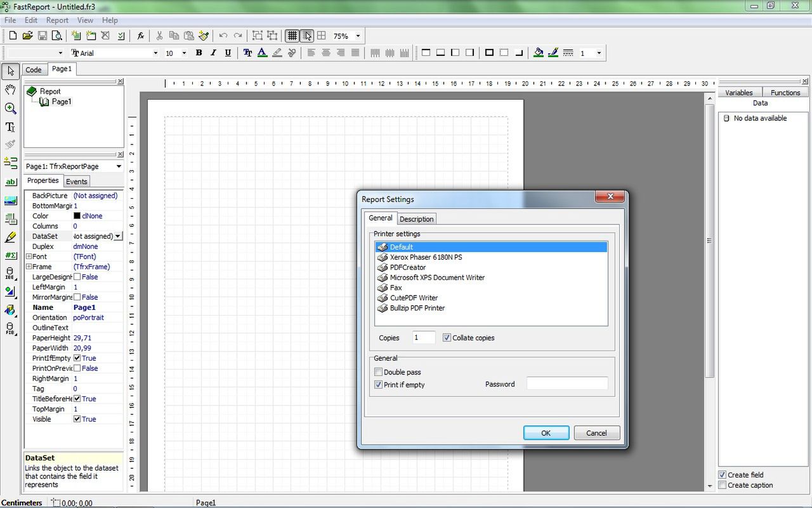
Task: Apply all frame lines
Action: click(489, 53)
